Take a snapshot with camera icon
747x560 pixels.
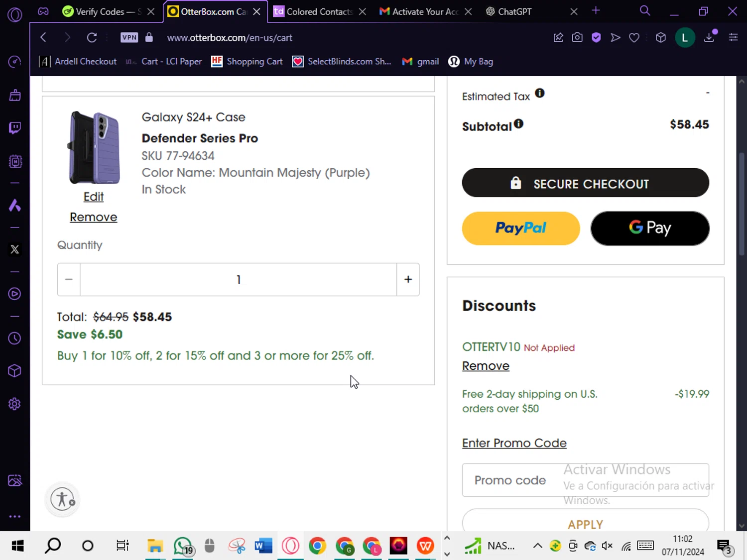point(577,37)
